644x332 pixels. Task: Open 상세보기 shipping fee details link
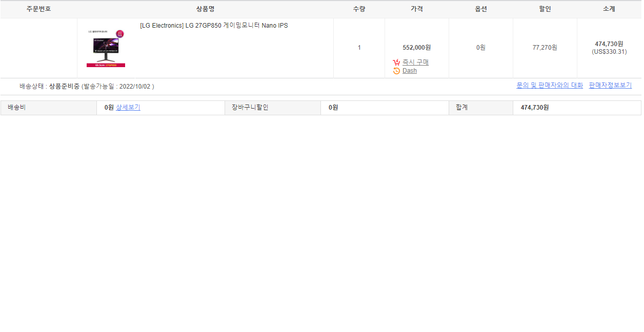point(128,108)
